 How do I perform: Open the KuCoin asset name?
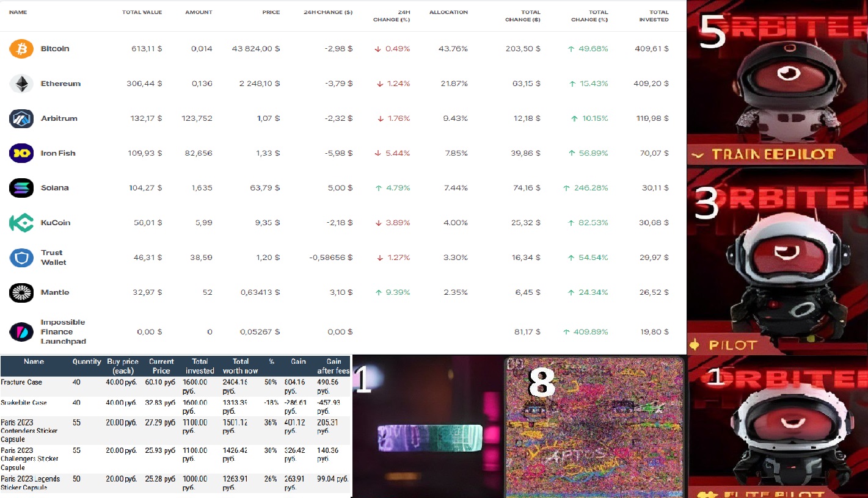[x=56, y=223]
